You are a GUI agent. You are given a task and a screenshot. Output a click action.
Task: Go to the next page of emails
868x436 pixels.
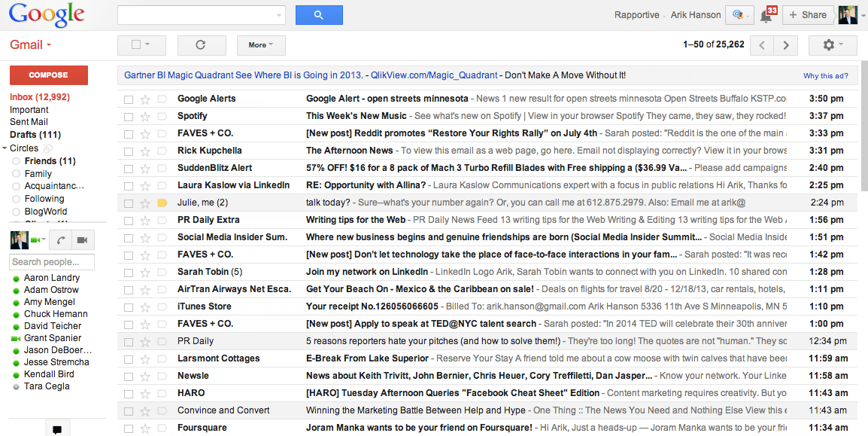(x=785, y=45)
